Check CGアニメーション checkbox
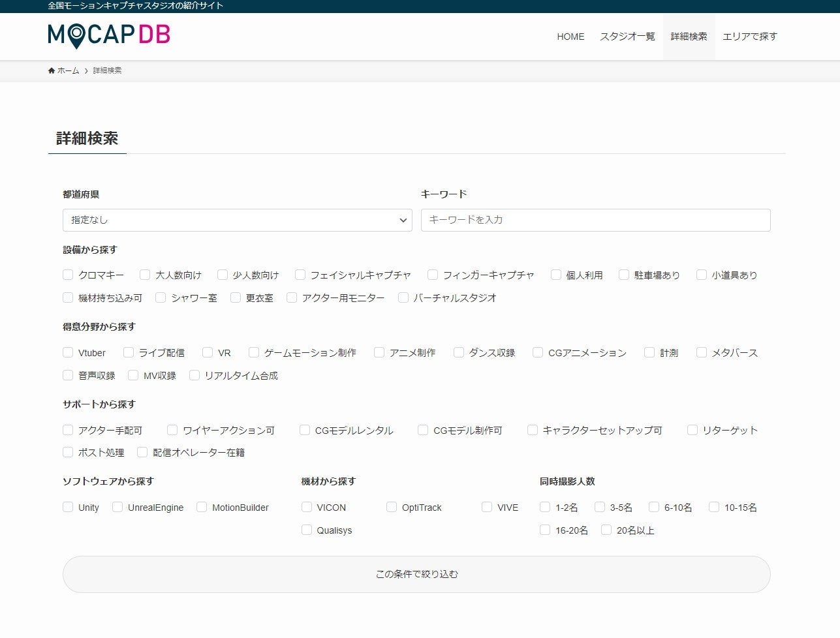Screen dimensions: 840x638 point(538,352)
